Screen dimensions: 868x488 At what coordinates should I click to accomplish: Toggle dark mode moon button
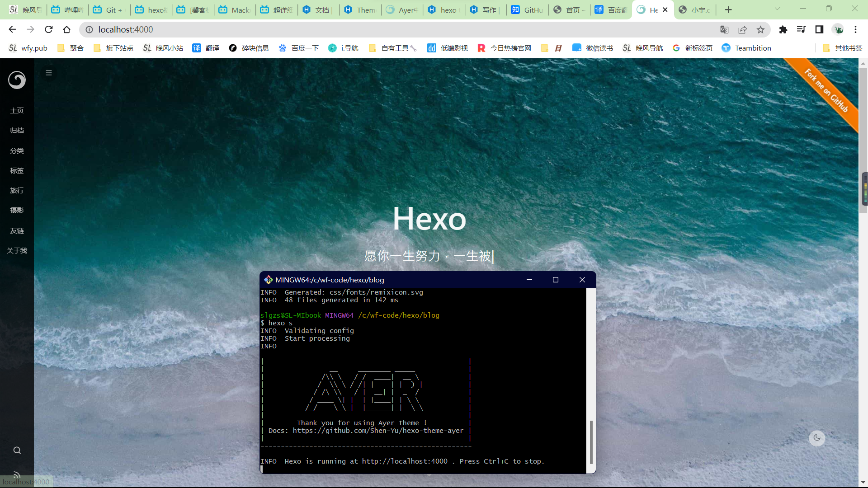pyautogui.click(x=817, y=437)
